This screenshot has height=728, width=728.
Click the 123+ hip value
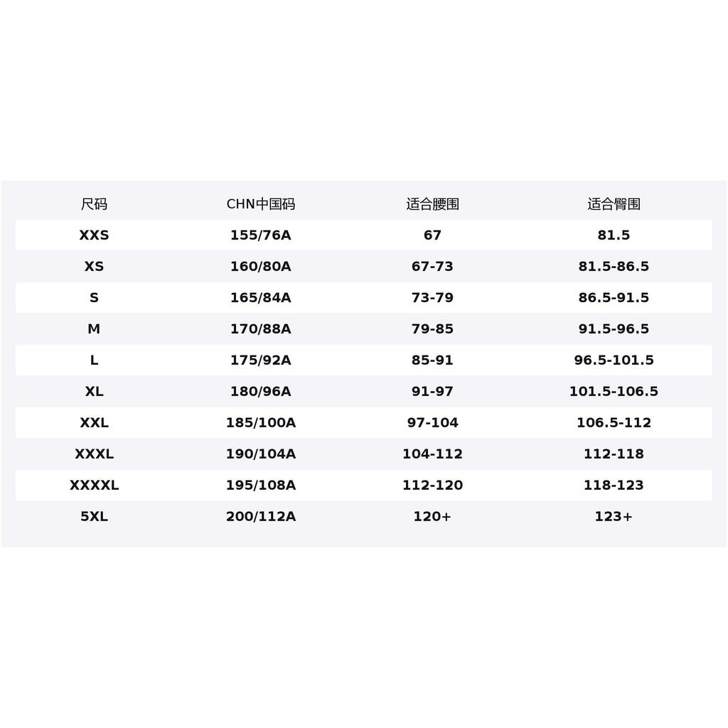point(614,516)
